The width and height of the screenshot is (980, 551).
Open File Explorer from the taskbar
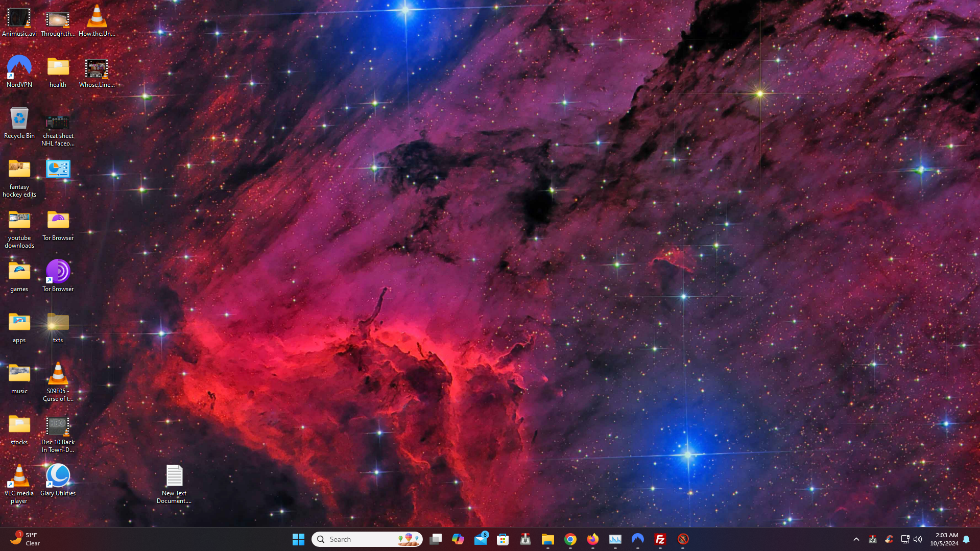click(x=547, y=539)
